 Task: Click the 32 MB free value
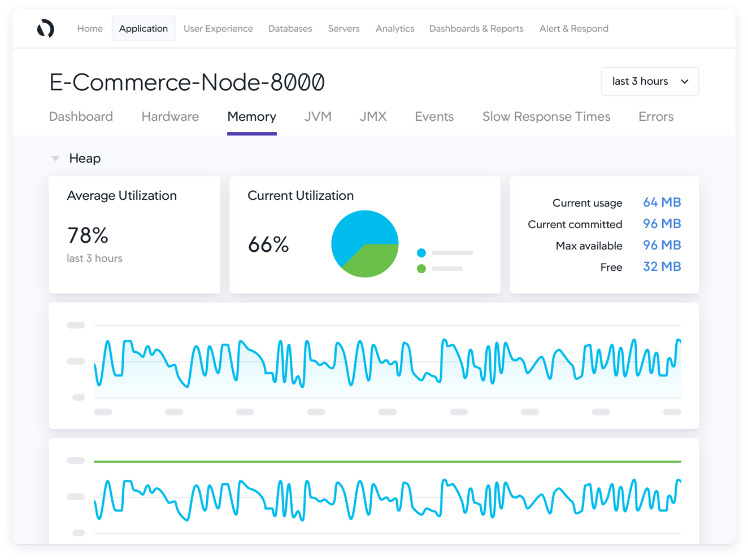tap(662, 266)
